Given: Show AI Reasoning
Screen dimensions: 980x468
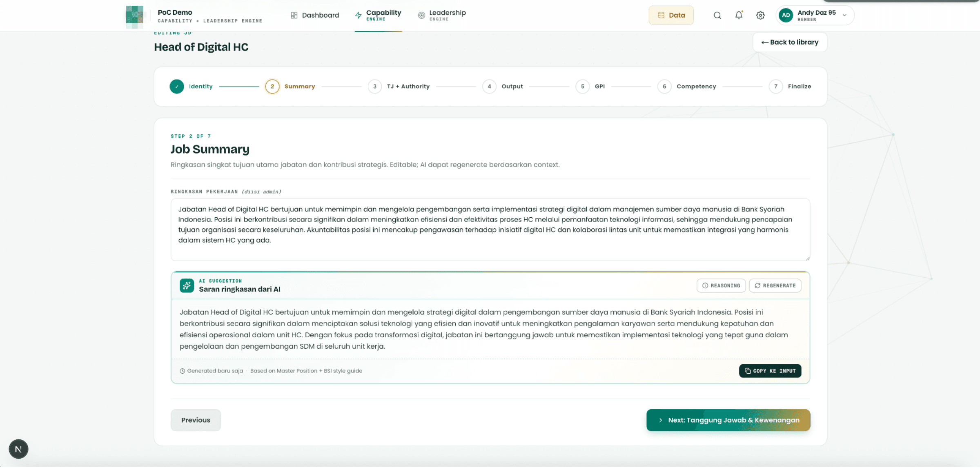Looking at the screenshot, I should click(721, 285).
